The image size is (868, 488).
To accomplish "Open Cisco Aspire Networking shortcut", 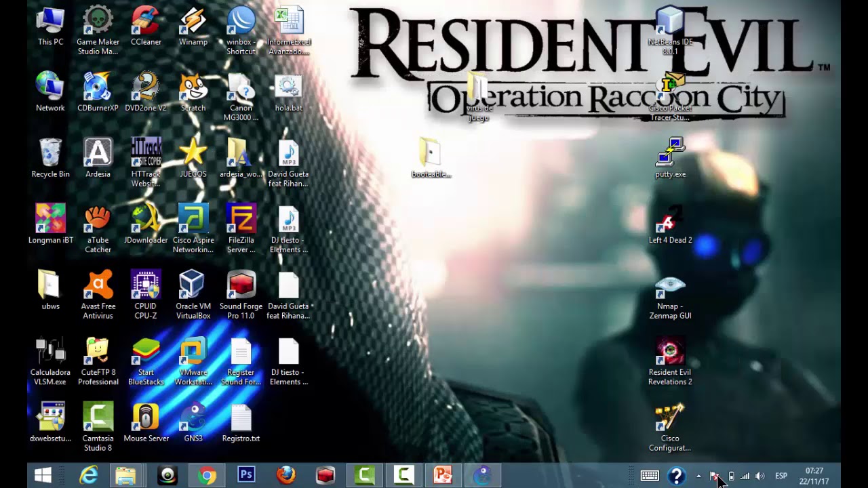I will pos(193,229).
